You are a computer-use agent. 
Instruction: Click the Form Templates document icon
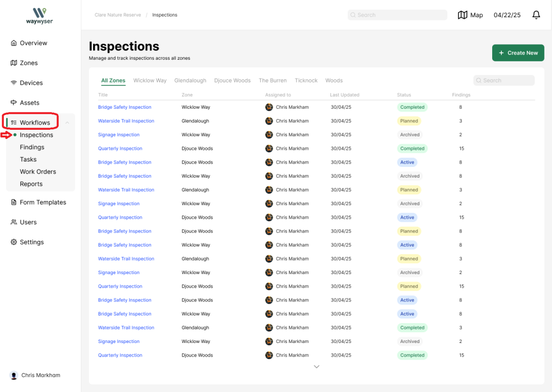[x=14, y=202]
